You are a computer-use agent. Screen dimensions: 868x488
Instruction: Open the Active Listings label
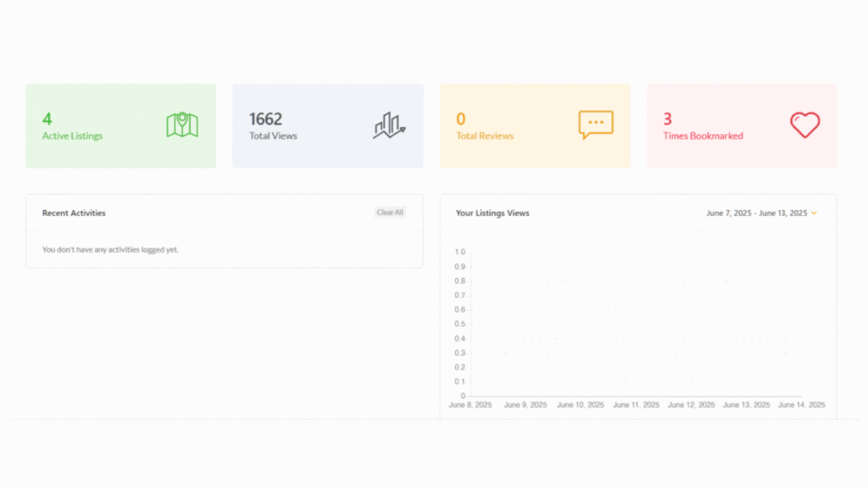[72, 136]
